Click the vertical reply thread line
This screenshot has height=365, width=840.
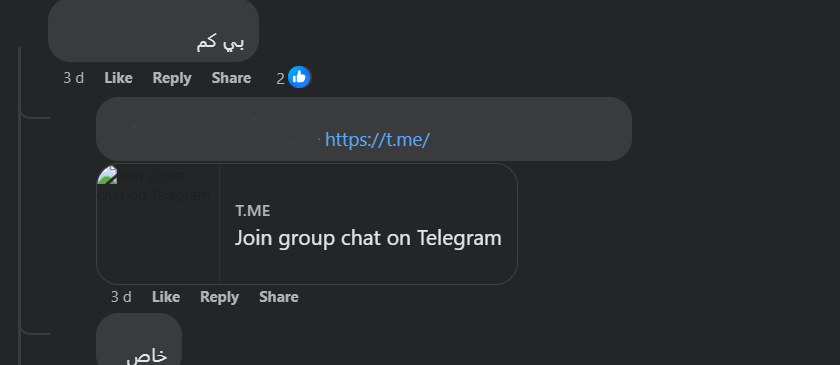pos(19,206)
